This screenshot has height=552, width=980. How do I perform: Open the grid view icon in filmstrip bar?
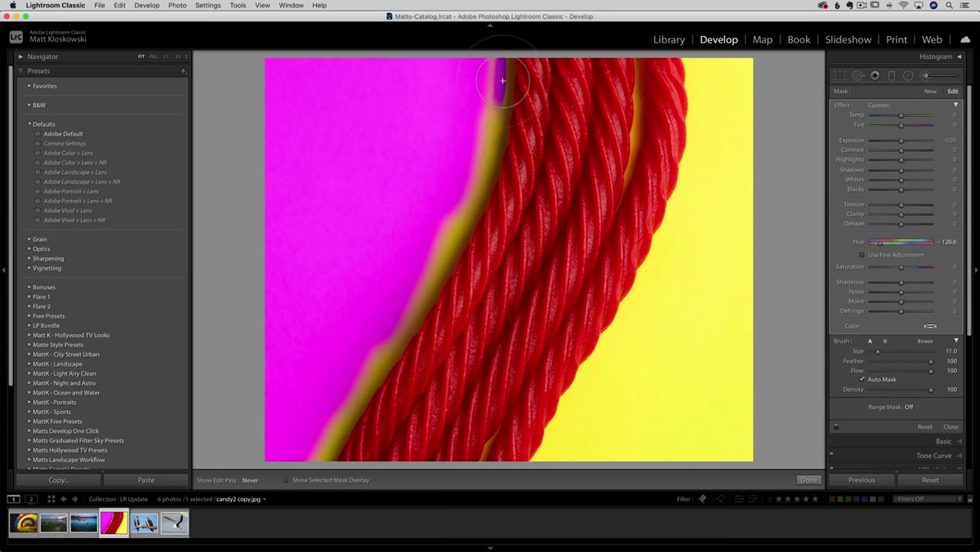(51, 499)
